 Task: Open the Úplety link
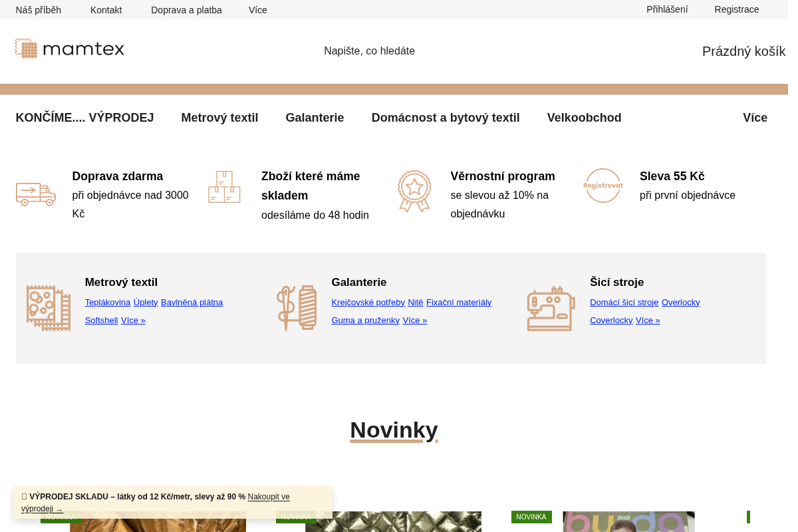pos(146,303)
